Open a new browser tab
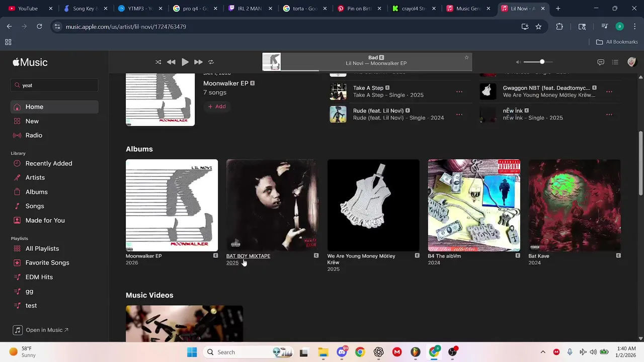 coord(558,9)
